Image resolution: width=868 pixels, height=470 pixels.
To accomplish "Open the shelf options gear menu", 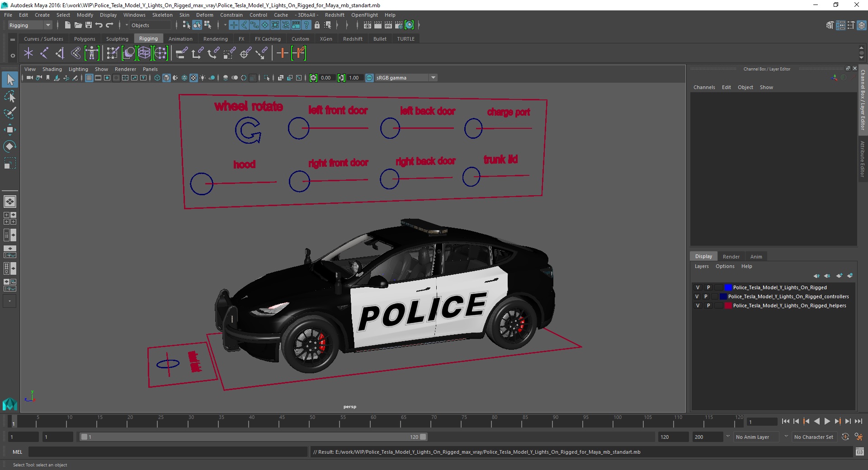I will click(13, 56).
